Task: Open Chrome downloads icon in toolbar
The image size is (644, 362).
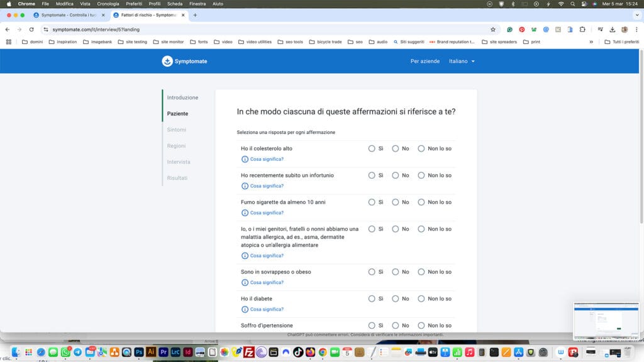Action: [x=613, y=30]
